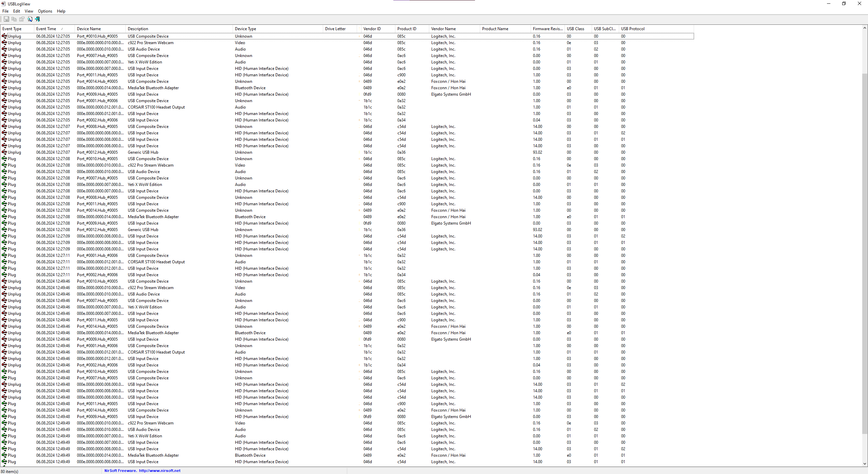Click plug icon of the last list row
This screenshot has width=868, height=474.
click(4, 461)
